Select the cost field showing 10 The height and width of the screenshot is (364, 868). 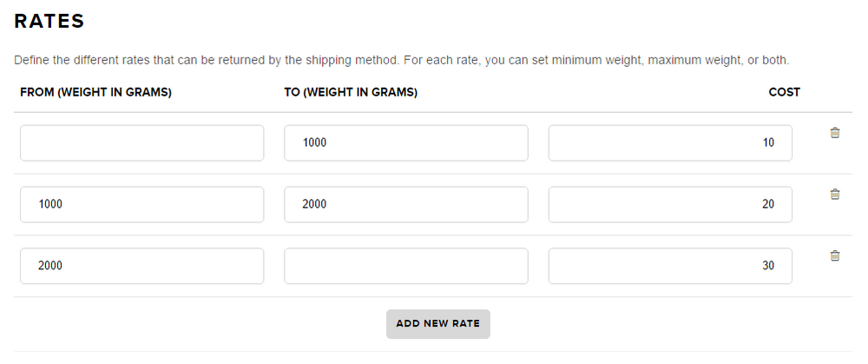tap(669, 143)
